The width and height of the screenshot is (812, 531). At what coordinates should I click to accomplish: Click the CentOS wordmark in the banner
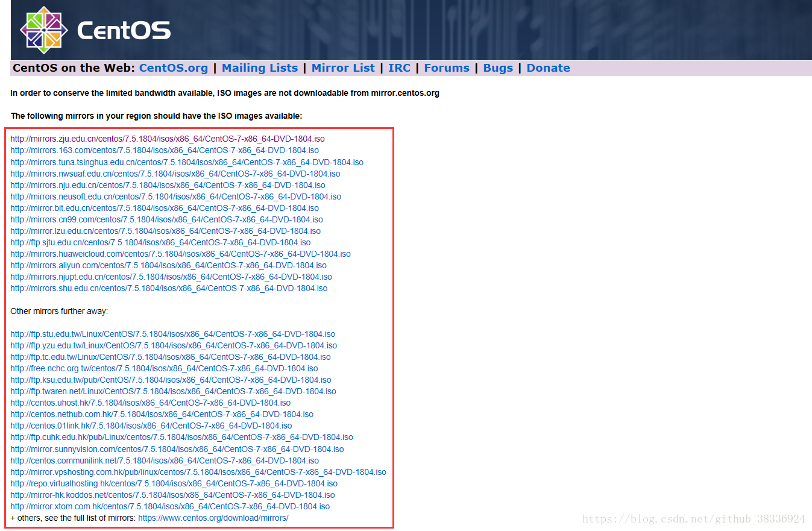[124, 30]
